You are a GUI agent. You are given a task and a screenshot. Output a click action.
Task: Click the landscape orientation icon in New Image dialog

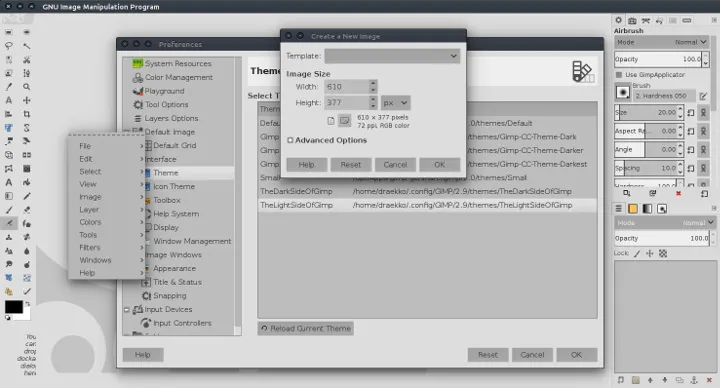pos(344,121)
